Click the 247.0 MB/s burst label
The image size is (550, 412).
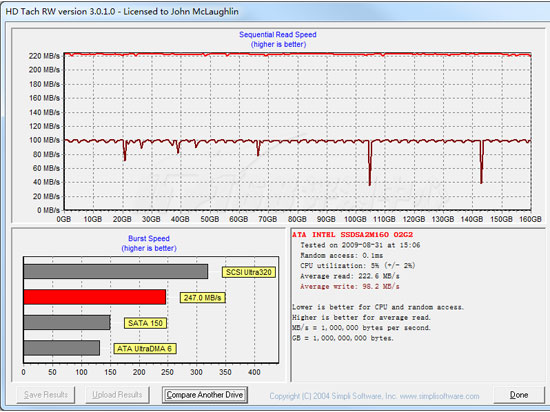(x=202, y=298)
